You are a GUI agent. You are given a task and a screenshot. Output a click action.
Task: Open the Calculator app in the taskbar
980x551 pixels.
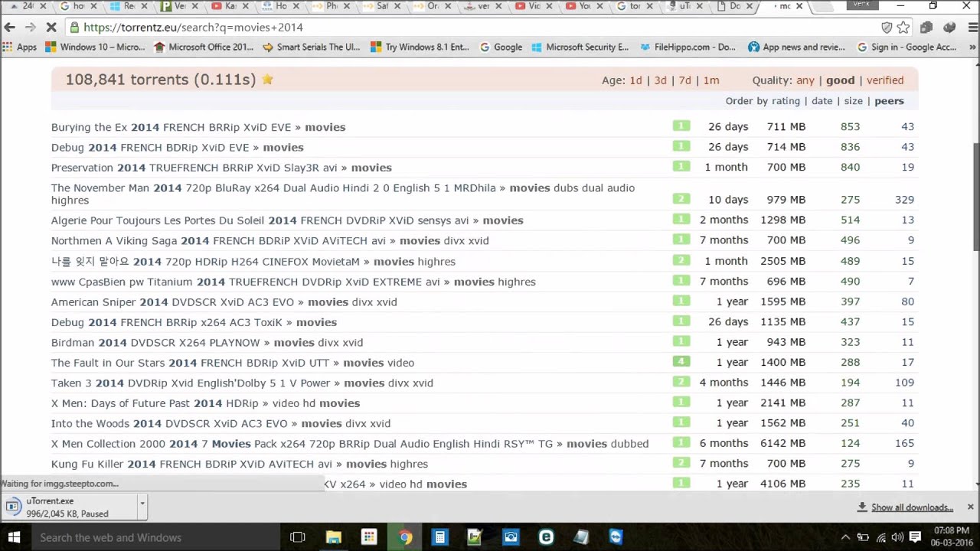click(439, 537)
